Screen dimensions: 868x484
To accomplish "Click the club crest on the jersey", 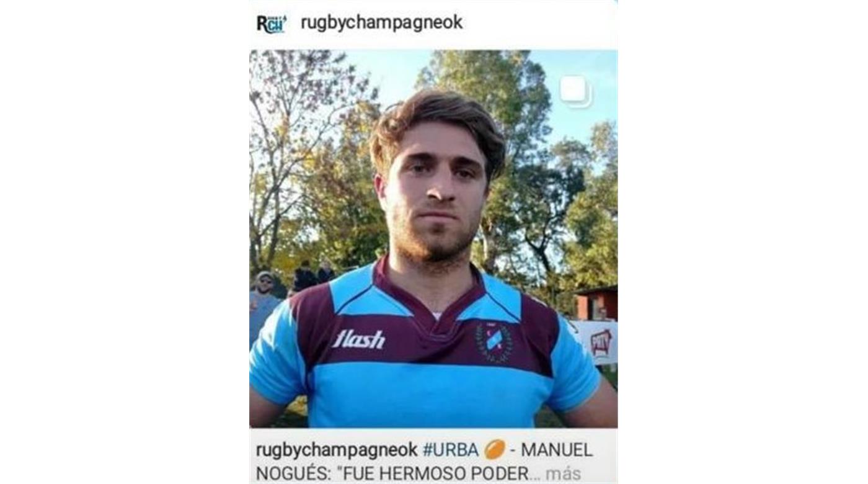I will coord(494,342).
